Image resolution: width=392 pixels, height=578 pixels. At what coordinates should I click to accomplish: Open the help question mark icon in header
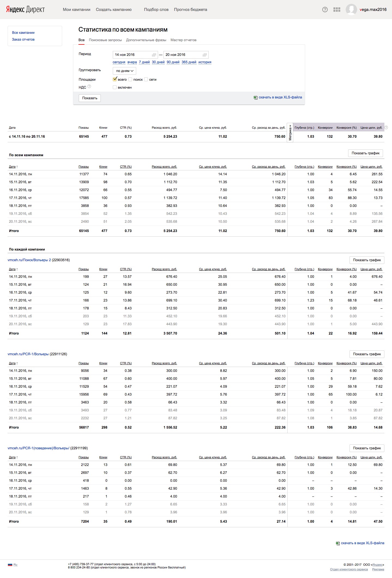[325, 10]
